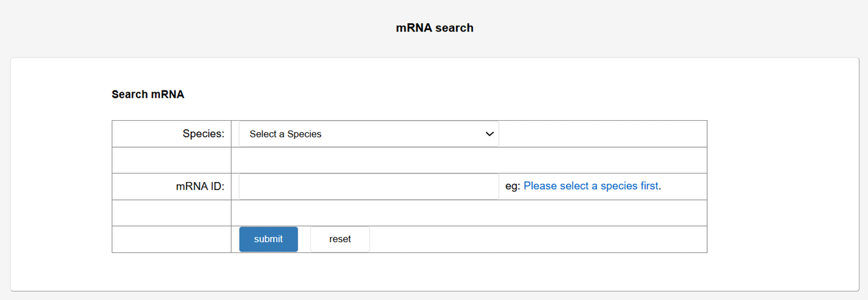Click the "mRNA search" page title
868x300 pixels.
tap(435, 28)
